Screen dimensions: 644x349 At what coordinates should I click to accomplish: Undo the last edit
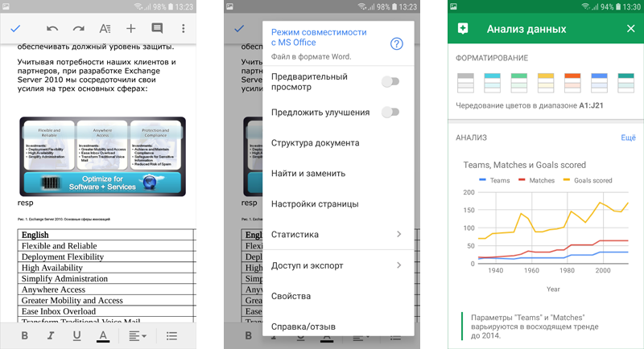click(52, 28)
